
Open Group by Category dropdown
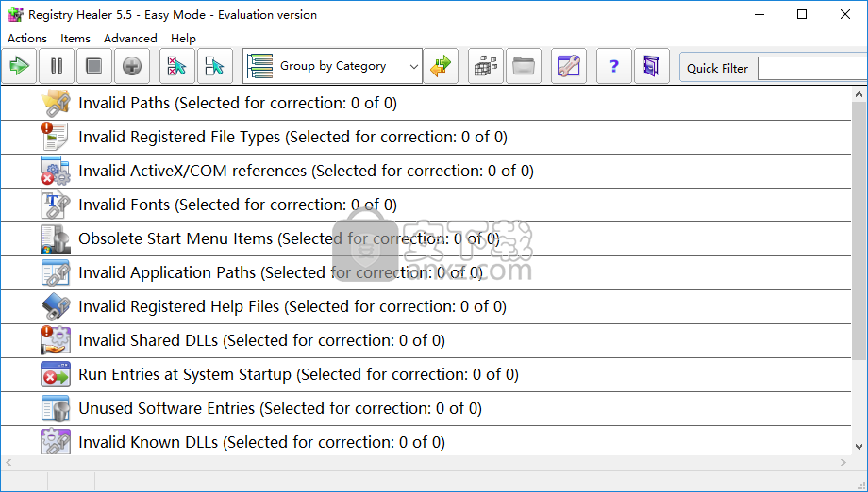(x=332, y=66)
